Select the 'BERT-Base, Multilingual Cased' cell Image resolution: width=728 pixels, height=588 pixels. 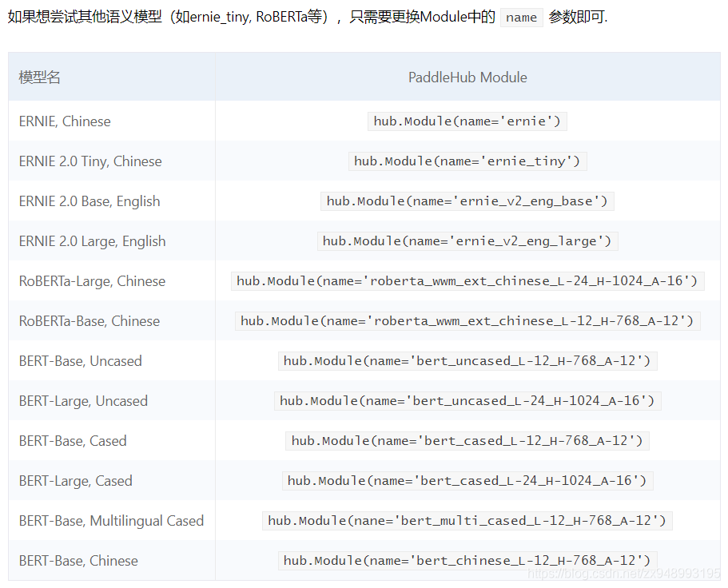(111, 521)
